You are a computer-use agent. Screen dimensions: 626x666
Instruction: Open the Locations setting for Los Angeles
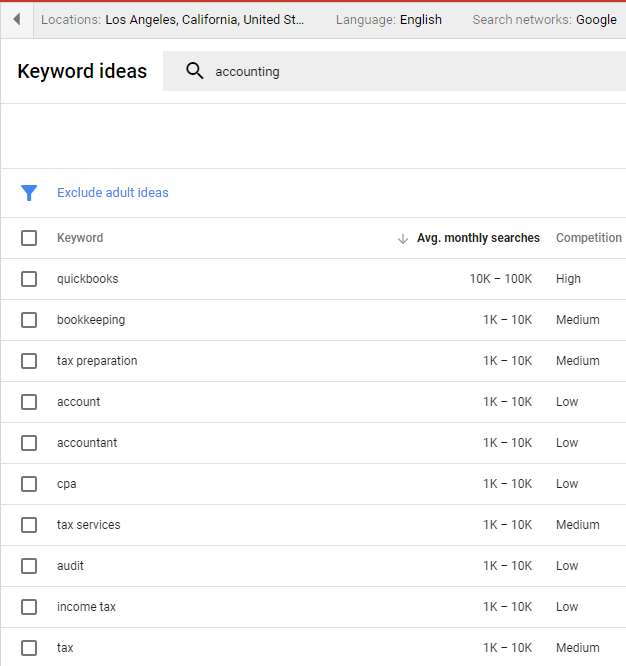point(172,20)
